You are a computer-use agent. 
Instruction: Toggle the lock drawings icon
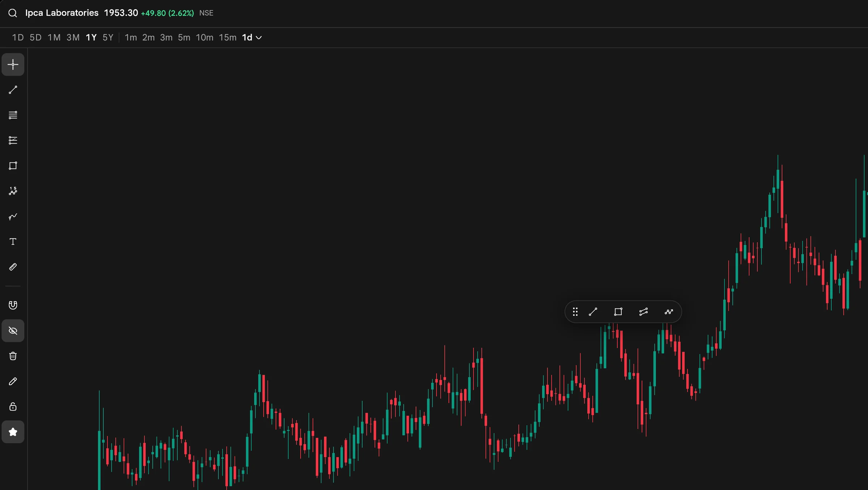pyautogui.click(x=13, y=406)
